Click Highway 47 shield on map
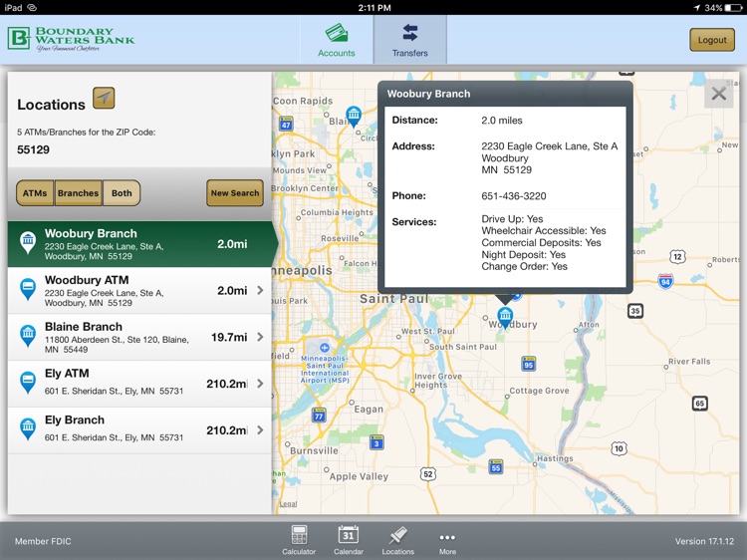Image resolution: width=747 pixels, height=560 pixels. 286,124
